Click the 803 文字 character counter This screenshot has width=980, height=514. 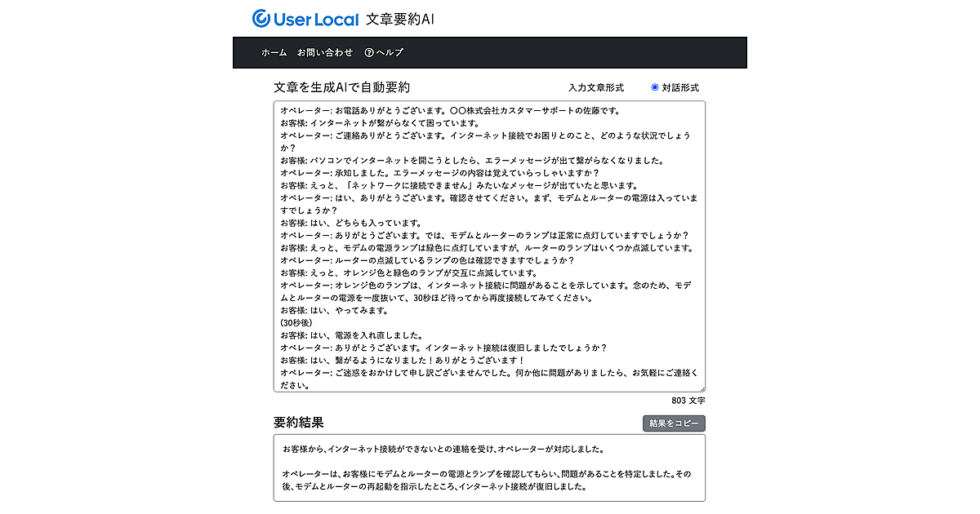(688, 401)
